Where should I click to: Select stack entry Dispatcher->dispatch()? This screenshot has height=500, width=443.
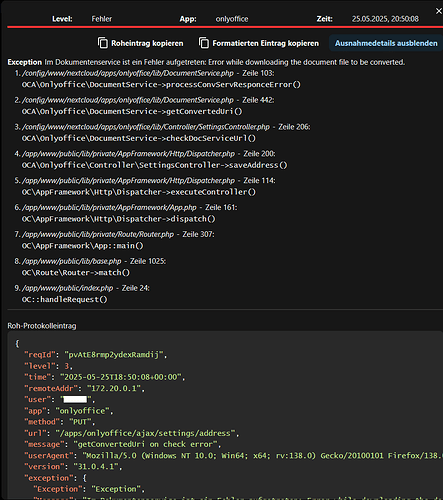tap(118, 219)
